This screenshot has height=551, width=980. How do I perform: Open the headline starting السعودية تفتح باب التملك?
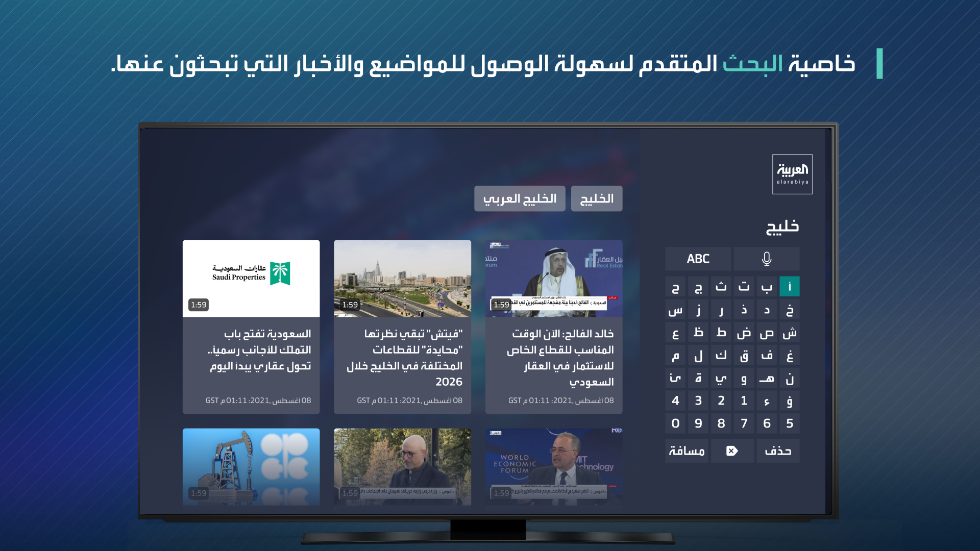pyautogui.click(x=260, y=350)
